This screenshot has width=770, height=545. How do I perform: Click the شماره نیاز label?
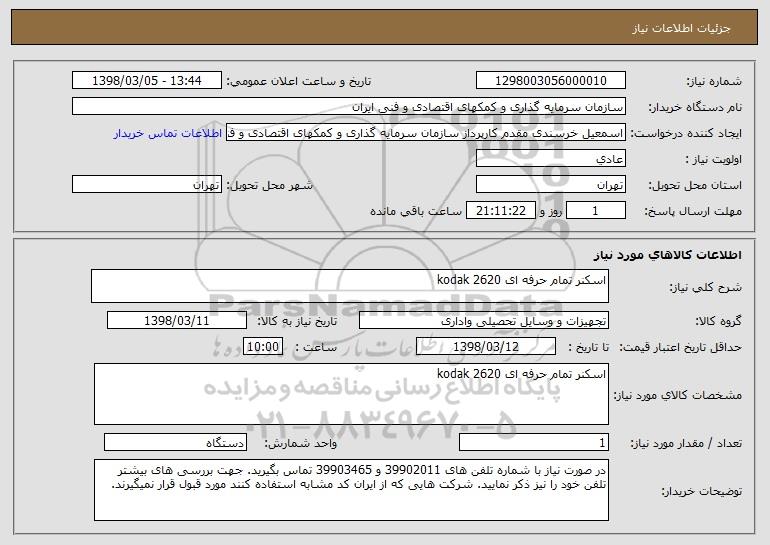pyautogui.click(x=714, y=82)
